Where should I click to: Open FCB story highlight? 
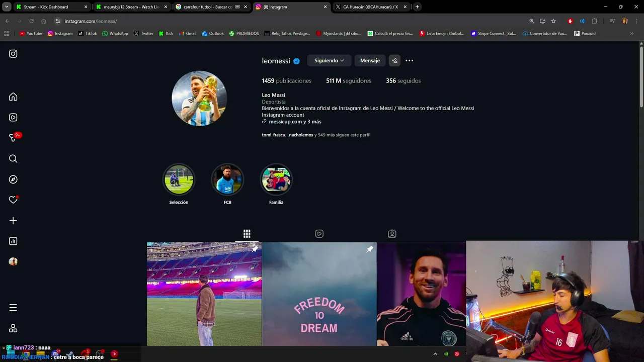(x=227, y=179)
